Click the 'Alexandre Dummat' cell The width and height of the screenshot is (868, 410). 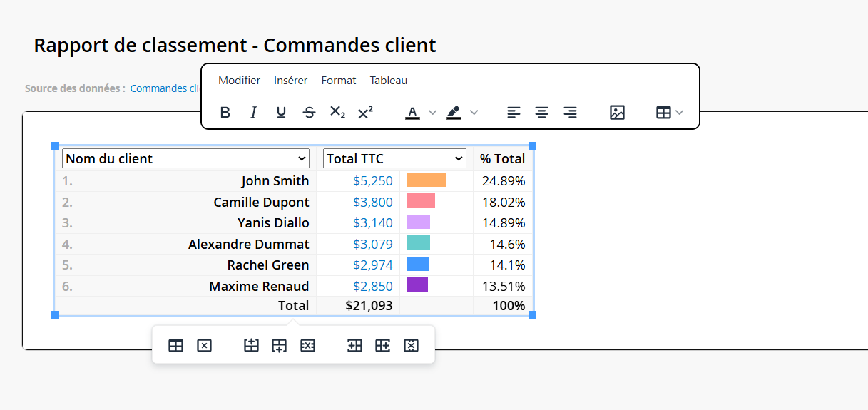(x=185, y=244)
